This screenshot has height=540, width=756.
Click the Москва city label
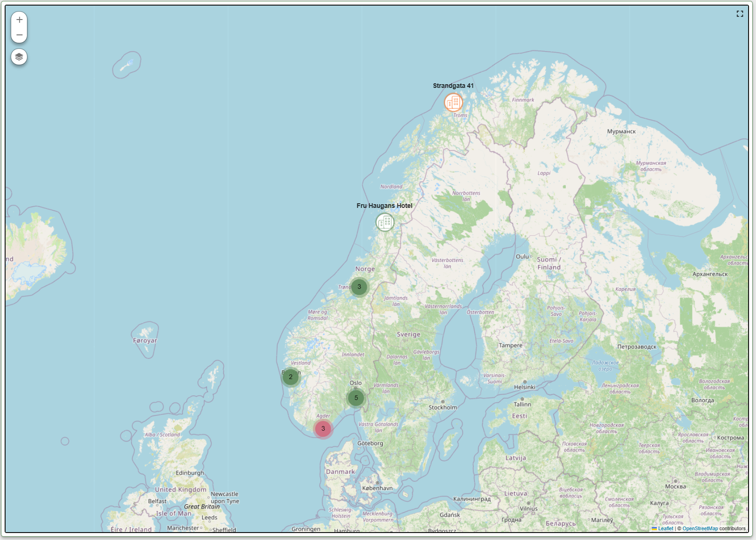(x=676, y=487)
